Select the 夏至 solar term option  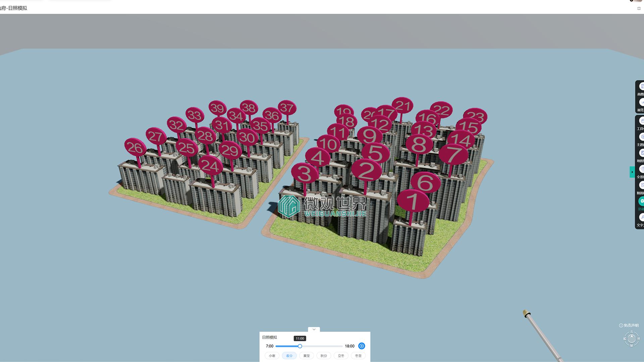306,356
